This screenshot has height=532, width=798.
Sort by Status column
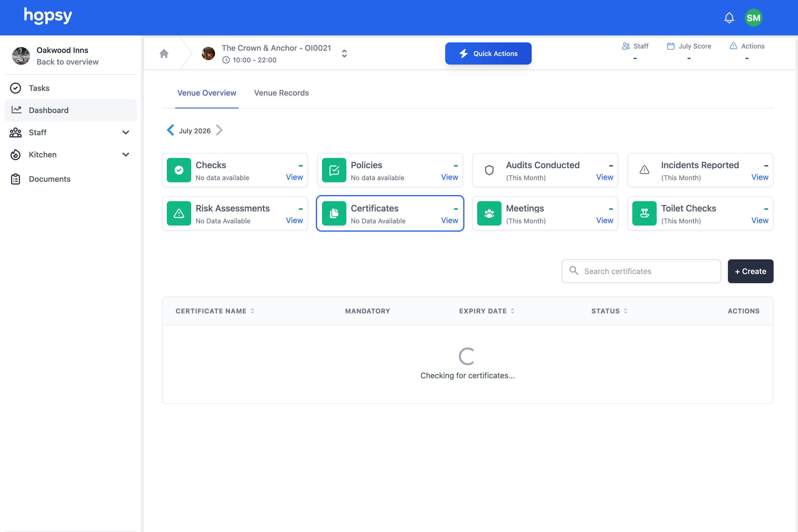point(609,311)
